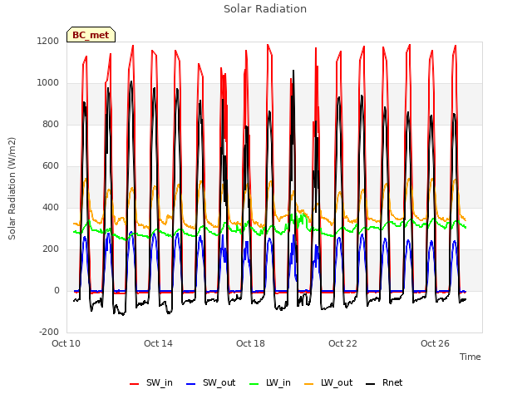
Task: Click the black Rnet legend swatch
Action: [x=371, y=384]
